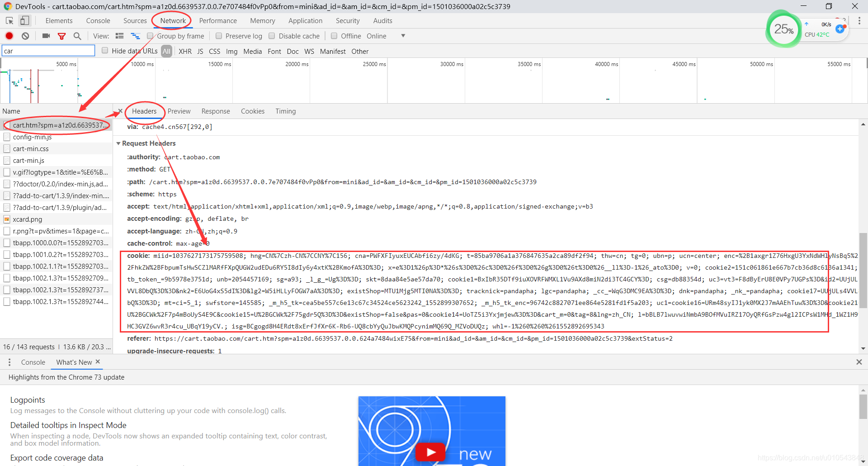Screen dimensions: 868x466
Task: Open the network search magnifier
Action: (x=77, y=36)
